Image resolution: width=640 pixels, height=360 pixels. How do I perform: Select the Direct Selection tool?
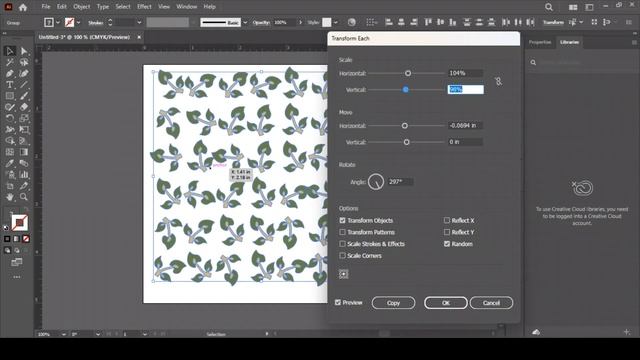click(x=24, y=51)
